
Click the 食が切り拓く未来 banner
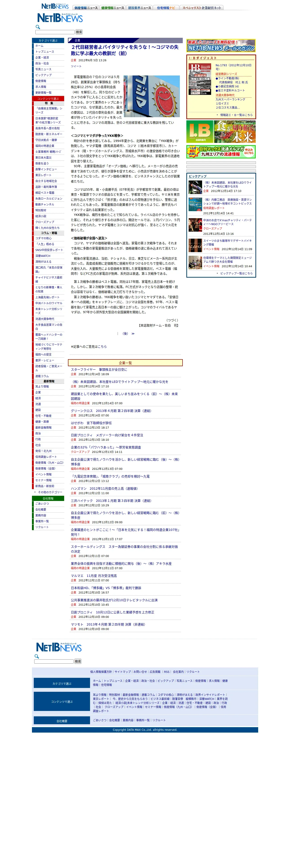tap(235, 131)
